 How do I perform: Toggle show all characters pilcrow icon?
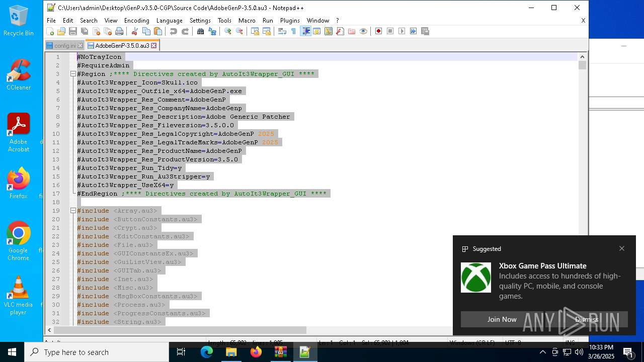(x=294, y=31)
